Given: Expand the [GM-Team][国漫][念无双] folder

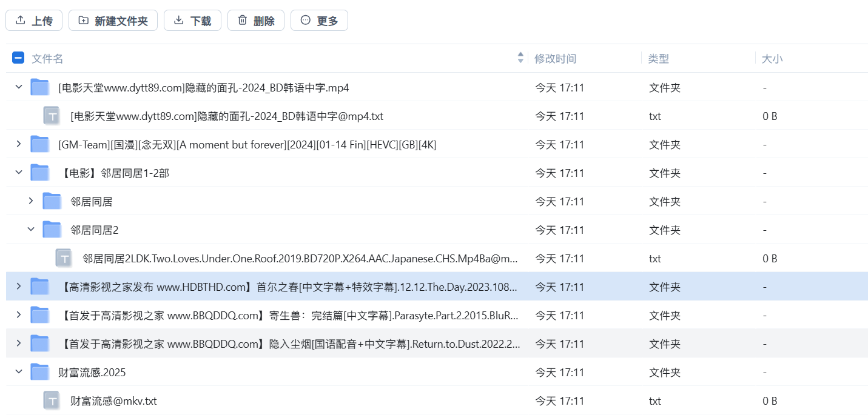Looking at the screenshot, I should pyautogui.click(x=19, y=144).
